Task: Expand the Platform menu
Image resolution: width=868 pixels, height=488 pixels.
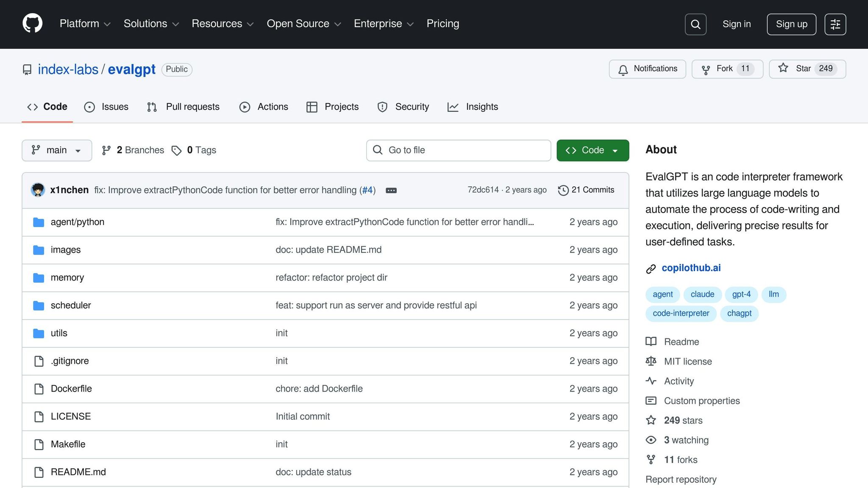Action: click(85, 24)
